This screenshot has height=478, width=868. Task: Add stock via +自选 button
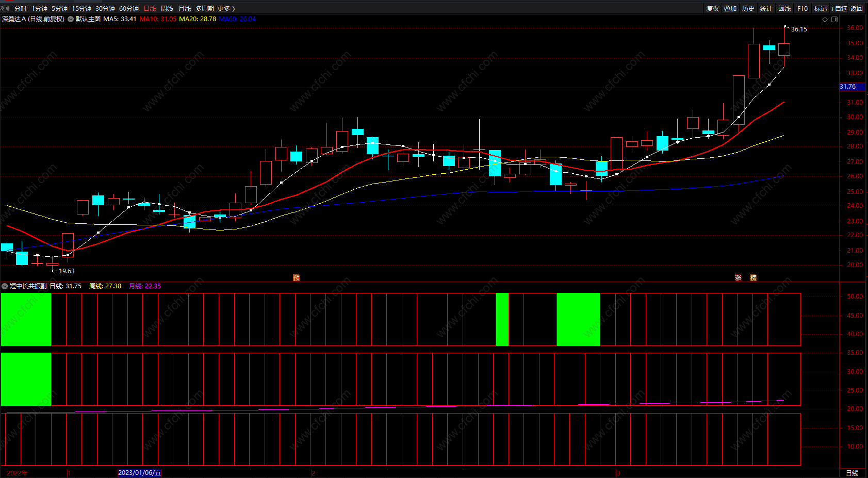[x=839, y=9]
